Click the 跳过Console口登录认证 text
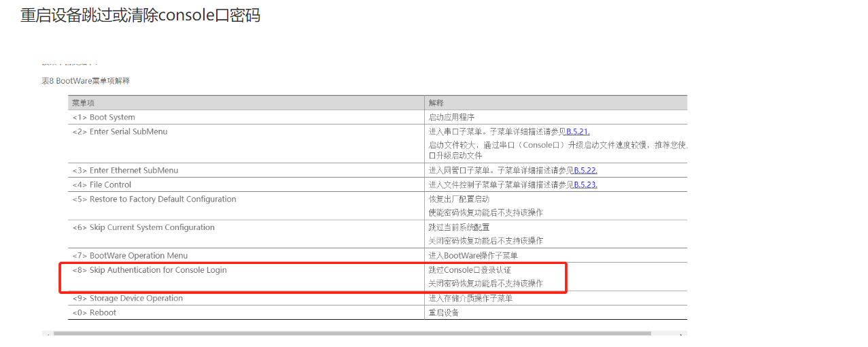Screen dimensions: 868x347 (470, 270)
